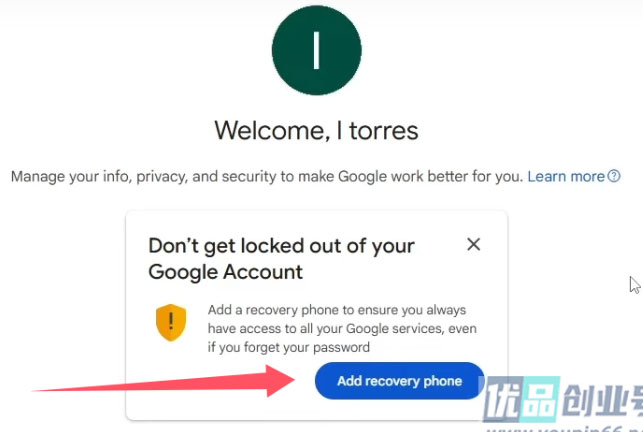Click the green profile avatar circle

pos(317,50)
